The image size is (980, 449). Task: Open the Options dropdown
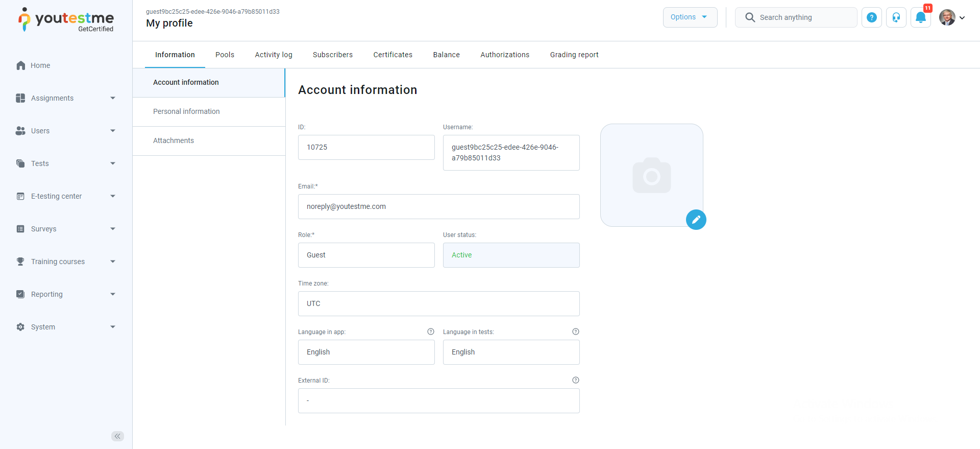click(690, 17)
